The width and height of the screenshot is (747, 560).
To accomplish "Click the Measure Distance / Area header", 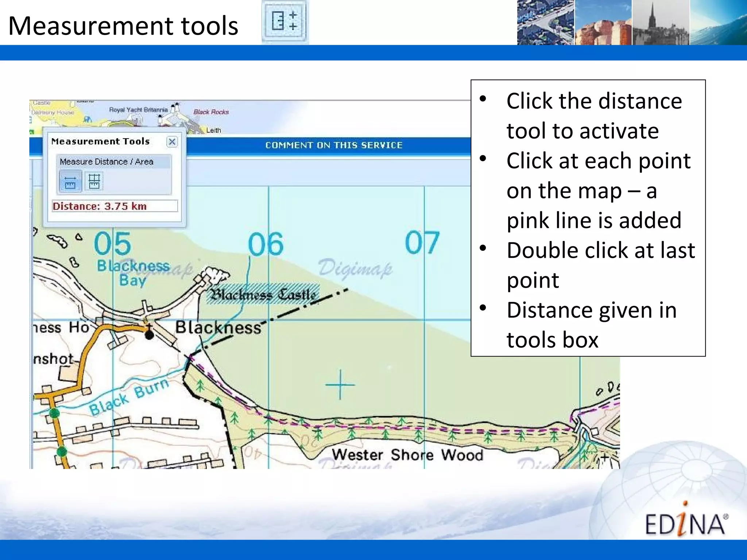I will coord(113,162).
